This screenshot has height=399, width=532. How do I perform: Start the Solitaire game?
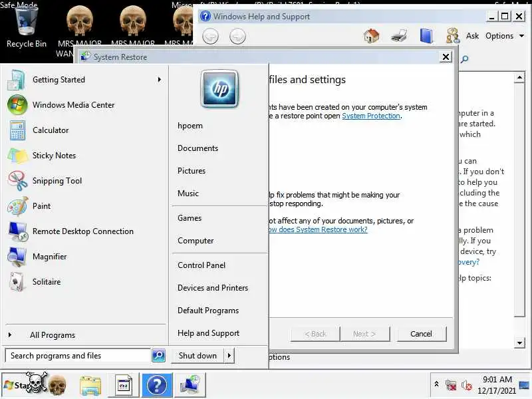coord(85,282)
